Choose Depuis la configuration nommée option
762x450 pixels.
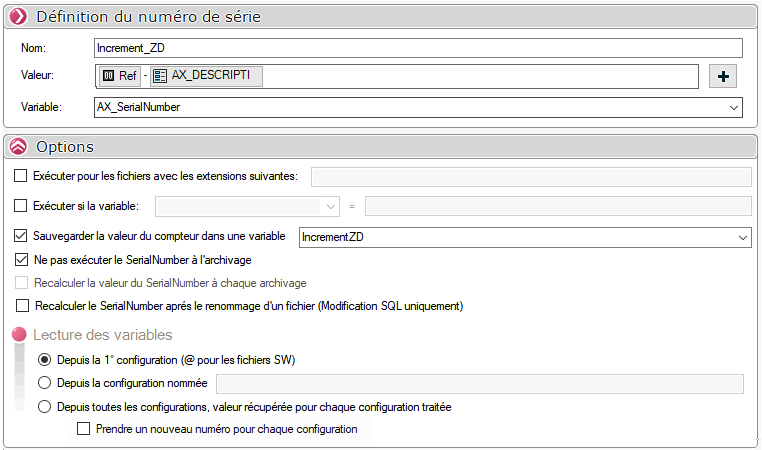(44, 382)
